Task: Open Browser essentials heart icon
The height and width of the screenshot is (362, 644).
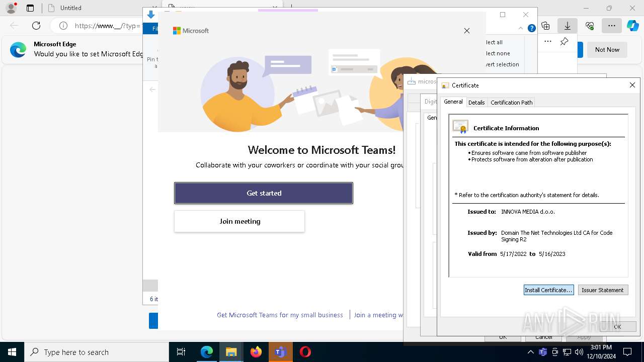Action: [590, 26]
